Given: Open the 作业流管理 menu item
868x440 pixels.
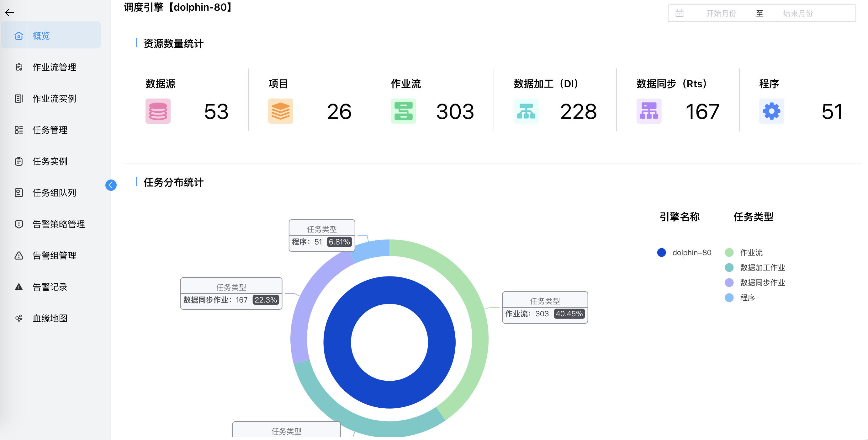Looking at the screenshot, I should pyautogui.click(x=54, y=67).
